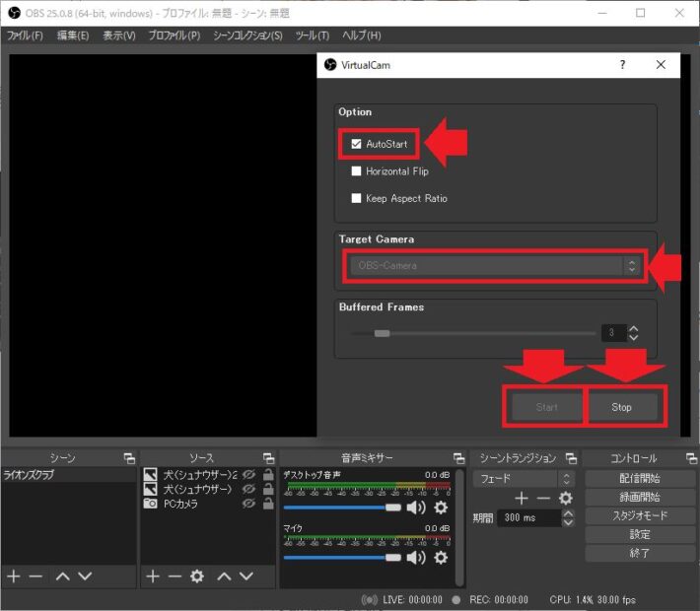Image resolution: width=700 pixels, height=611 pixels.
Task: Open the フェード transition dropdown
Action: pos(523,479)
